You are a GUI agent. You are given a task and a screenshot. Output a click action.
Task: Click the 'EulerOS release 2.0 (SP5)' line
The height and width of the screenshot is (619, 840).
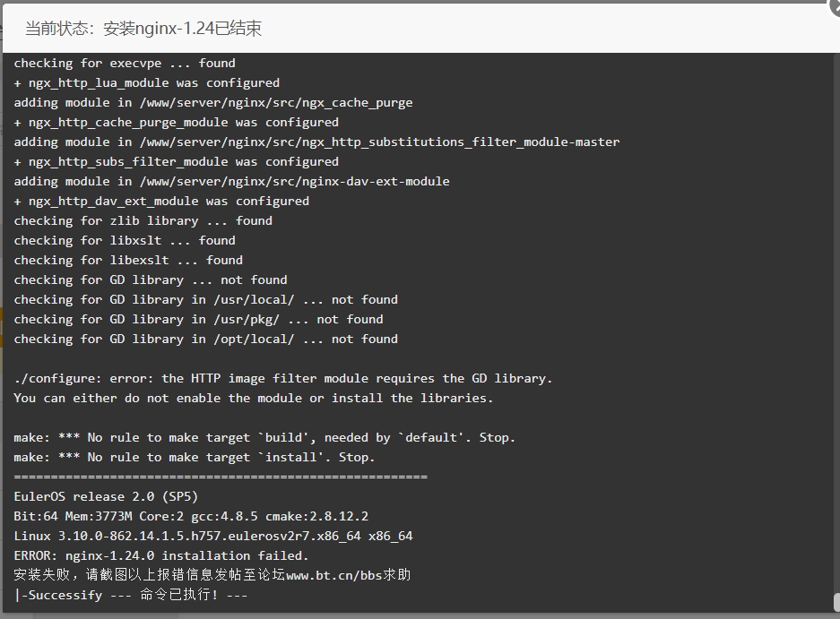[106, 496]
